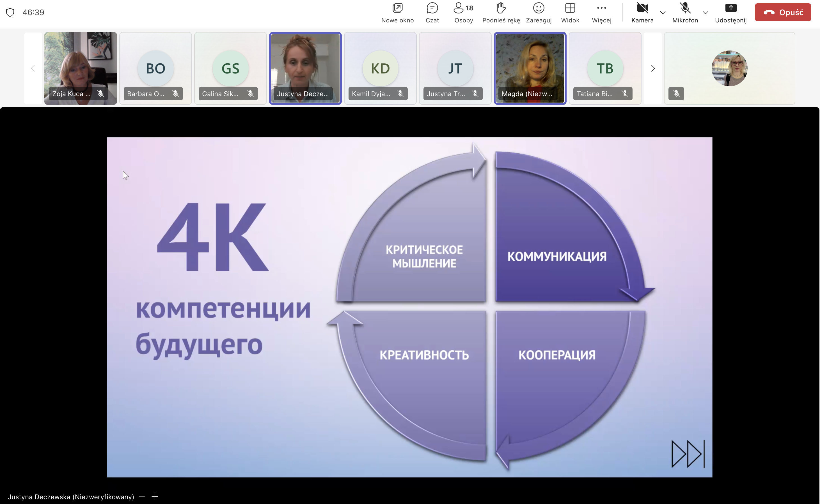The image size is (820, 504).
Task: Unmute the Mikrofon
Action: pyautogui.click(x=685, y=8)
